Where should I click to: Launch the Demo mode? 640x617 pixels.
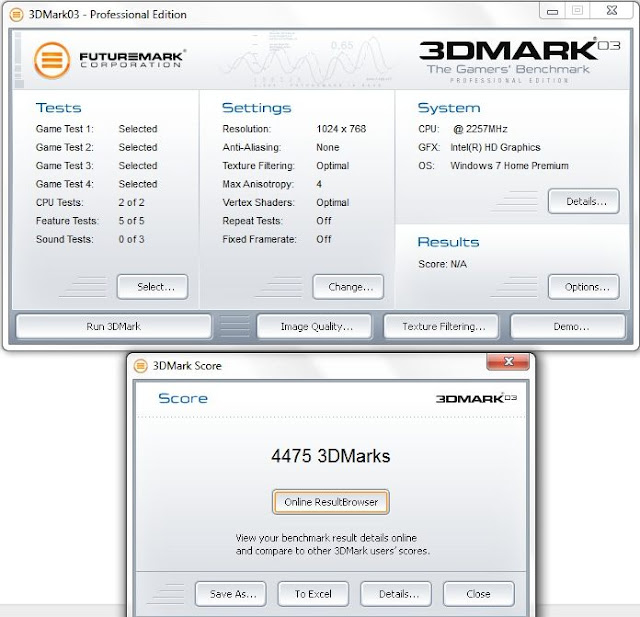(568, 326)
